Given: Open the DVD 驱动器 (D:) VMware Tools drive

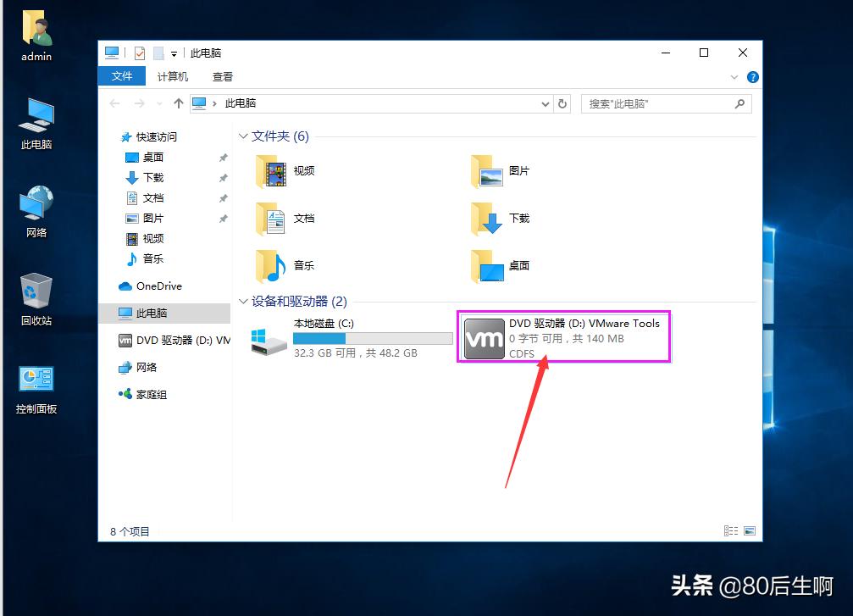Looking at the screenshot, I should click(563, 336).
